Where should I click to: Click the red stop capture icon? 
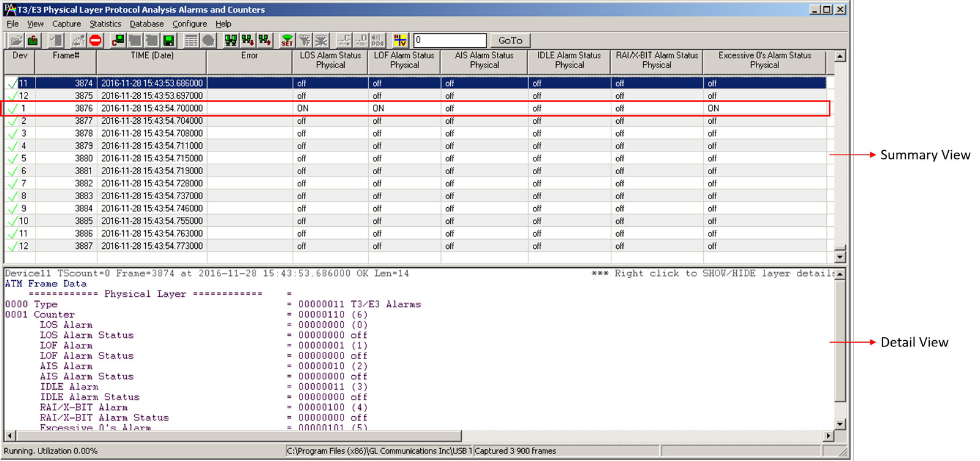(95, 40)
